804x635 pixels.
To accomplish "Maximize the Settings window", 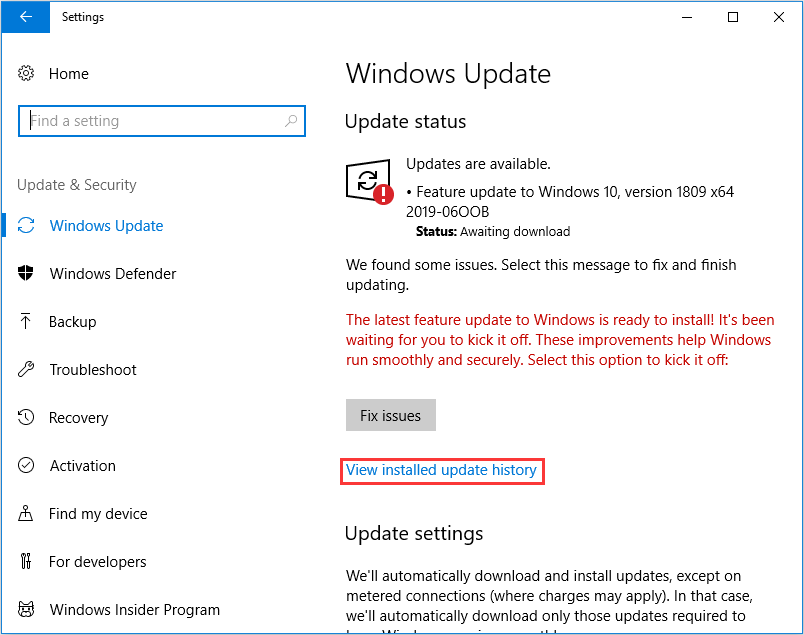I will [x=733, y=17].
